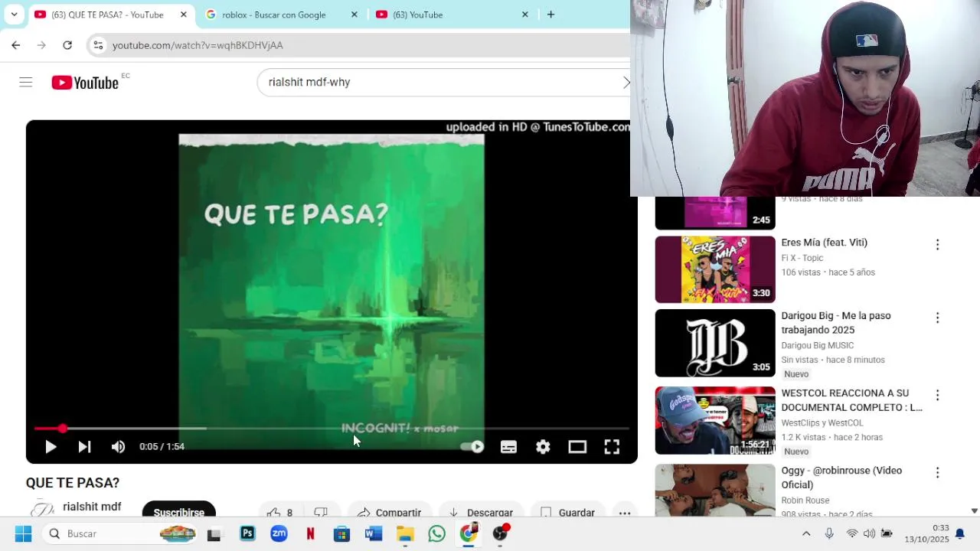980x551 pixels.
Task: Toggle subtitles button in video player
Action: pos(508,447)
